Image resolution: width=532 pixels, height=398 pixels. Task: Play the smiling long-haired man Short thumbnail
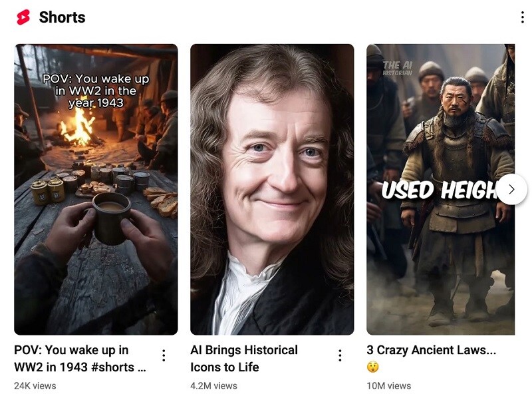pyautogui.click(x=272, y=190)
